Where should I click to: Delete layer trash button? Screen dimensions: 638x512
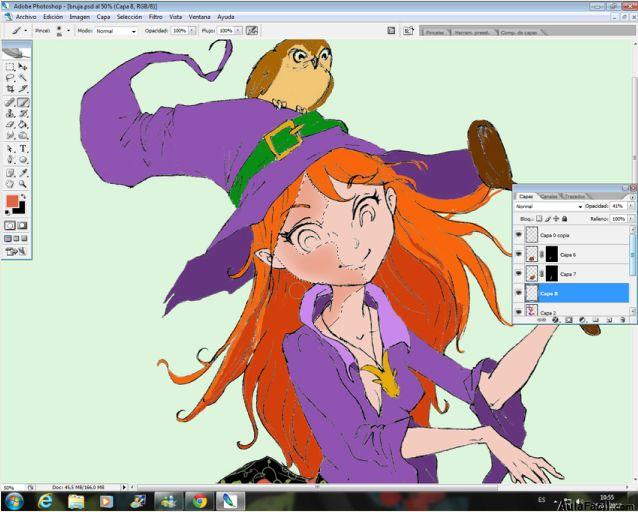tap(622, 320)
